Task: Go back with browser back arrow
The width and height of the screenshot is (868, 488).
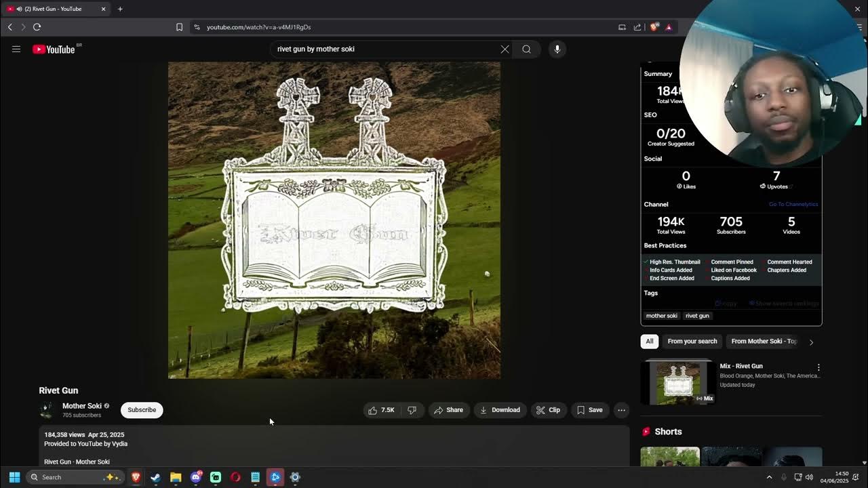Action: [x=9, y=27]
